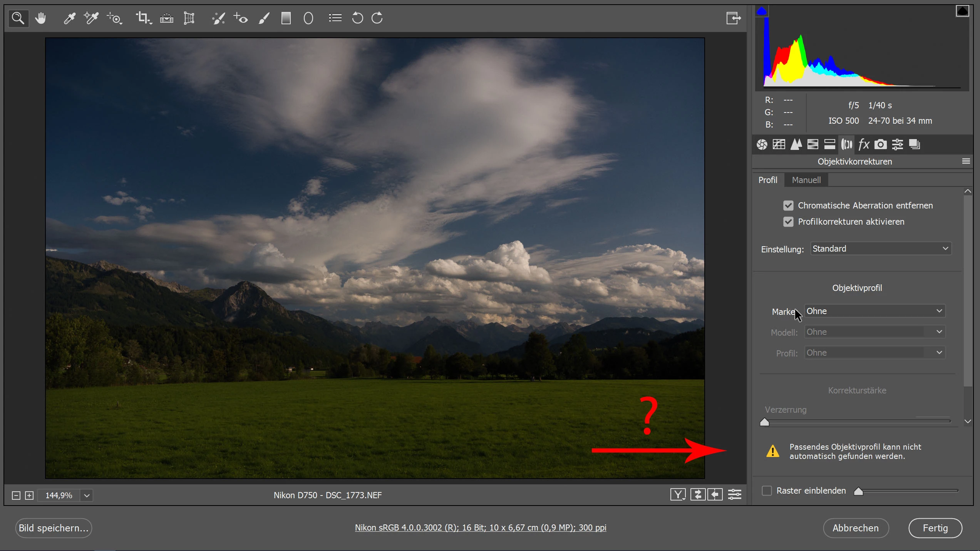Open the Tone Curve panel icon
This screenshot has height=551, width=980.
tap(779, 144)
